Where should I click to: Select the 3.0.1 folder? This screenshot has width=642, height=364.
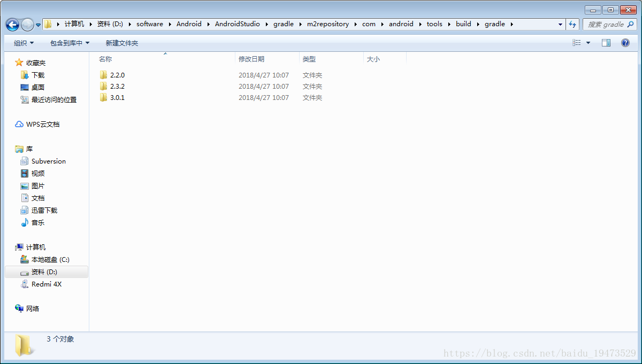(x=117, y=98)
